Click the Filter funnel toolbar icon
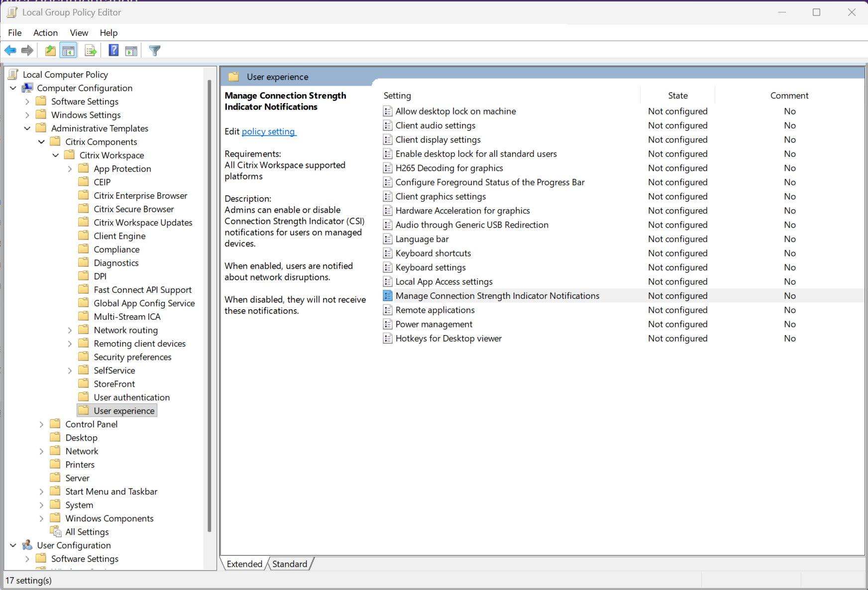Screen dimensions: 868x590 (x=155, y=50)
